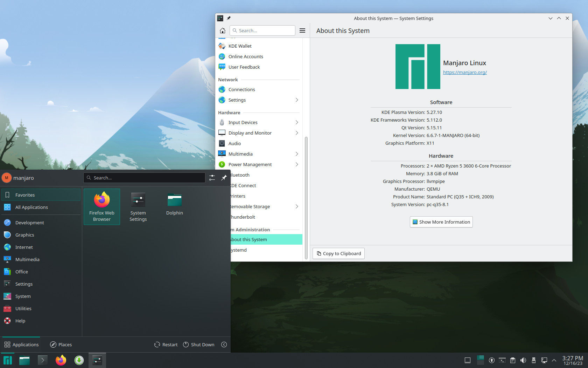Open the Development category
588x368 pixels.
point(41,223)
